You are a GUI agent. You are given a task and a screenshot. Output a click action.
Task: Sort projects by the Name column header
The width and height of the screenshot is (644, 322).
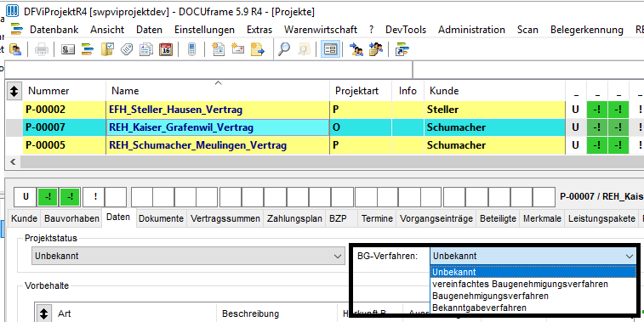pos(218,91)
